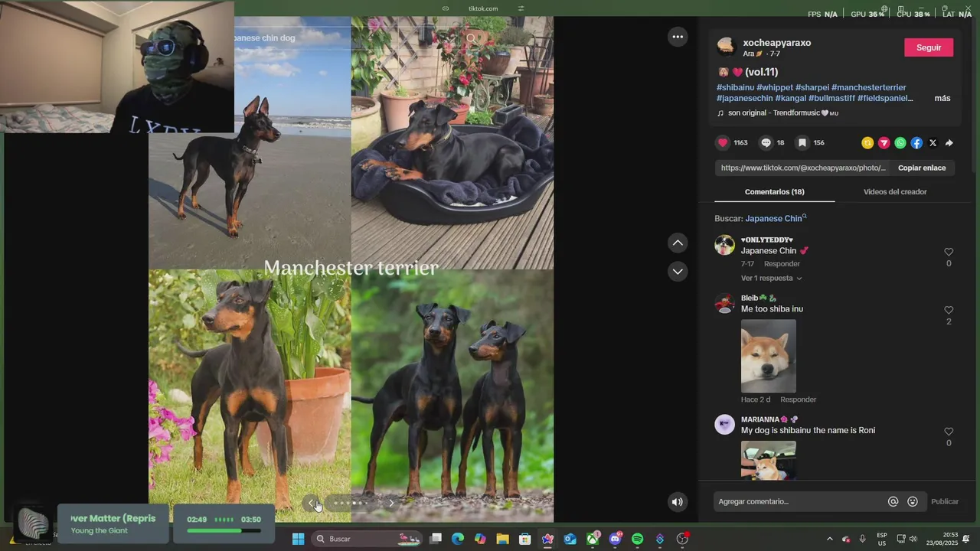Like MARIANNA's comment about Roni

click(x=949, y=432)
